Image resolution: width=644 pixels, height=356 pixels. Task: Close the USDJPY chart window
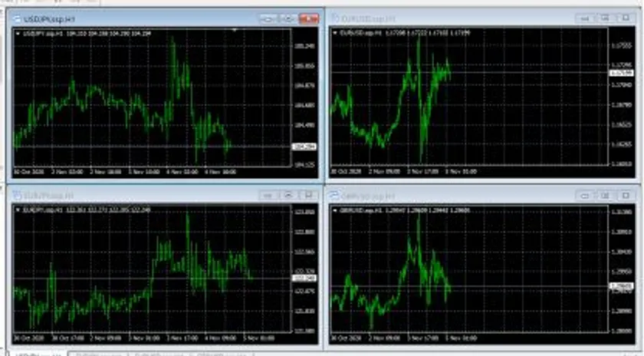[x=309, y=19]
